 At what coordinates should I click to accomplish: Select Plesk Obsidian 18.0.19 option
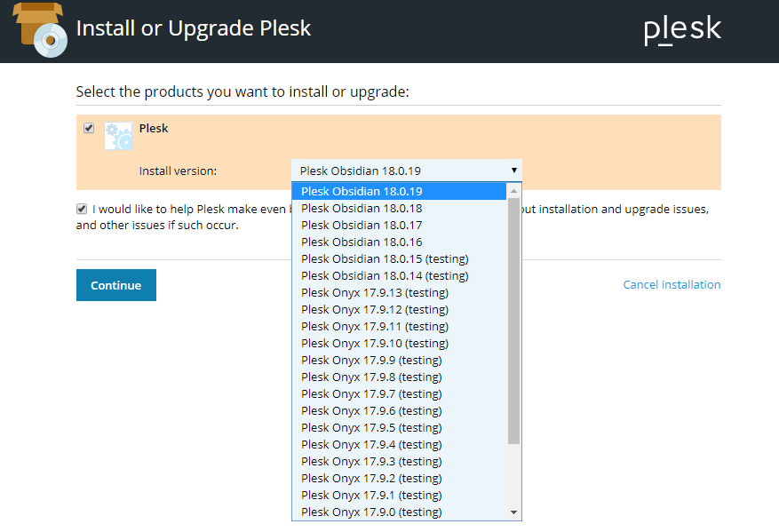click(x=362, y=191)
